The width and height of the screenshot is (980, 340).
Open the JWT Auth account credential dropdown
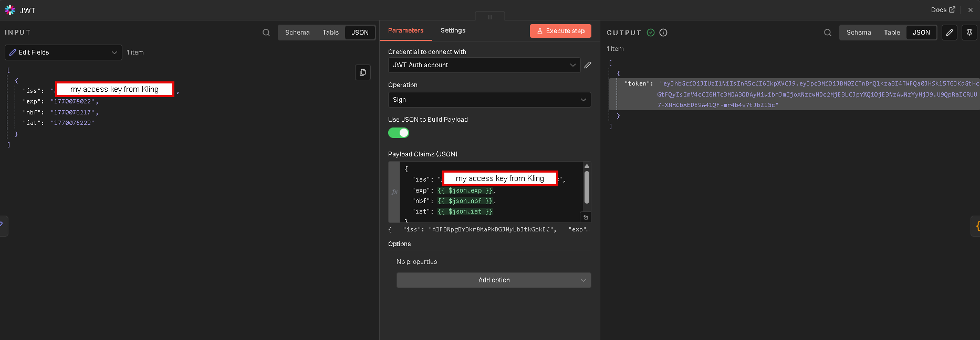point(484,65)
